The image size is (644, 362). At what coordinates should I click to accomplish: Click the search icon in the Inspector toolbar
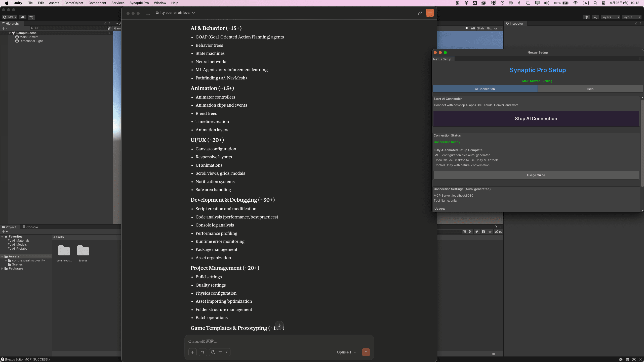pos(595,17)
